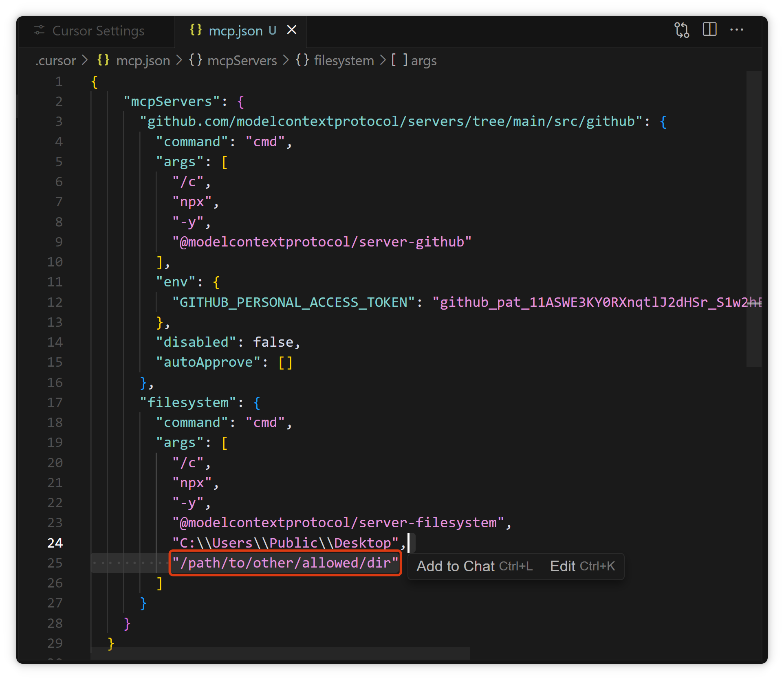Click the horizontal scrollbar at editor bottom
This screenshot has height=680, width=784.
click(280, 653)
